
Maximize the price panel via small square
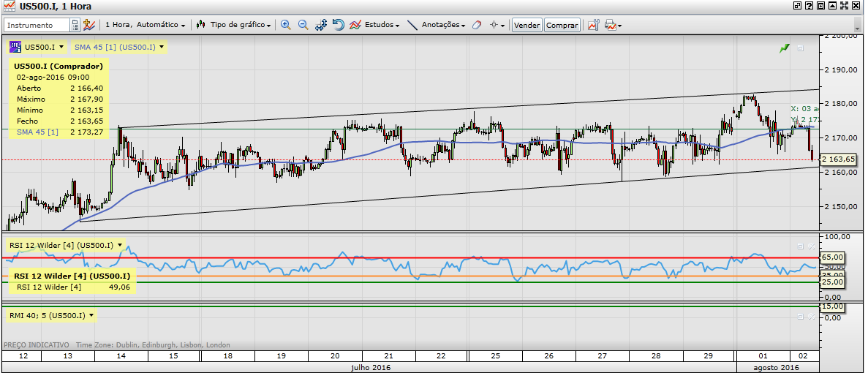(800, 48)
